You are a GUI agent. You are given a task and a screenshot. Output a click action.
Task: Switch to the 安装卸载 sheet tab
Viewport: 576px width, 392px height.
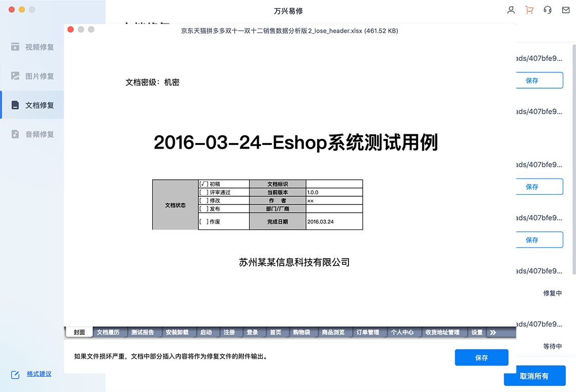click(x=177, y=332)
